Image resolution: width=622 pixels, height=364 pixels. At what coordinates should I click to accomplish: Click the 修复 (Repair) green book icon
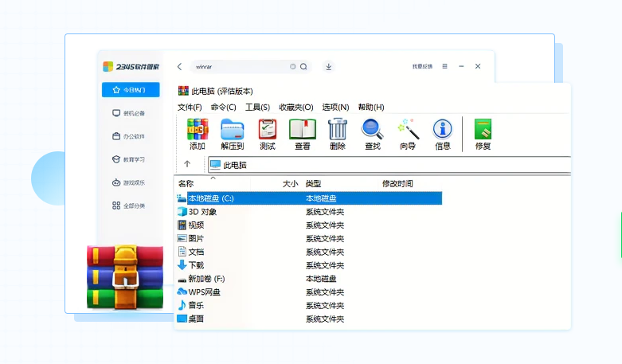[483, 129]
